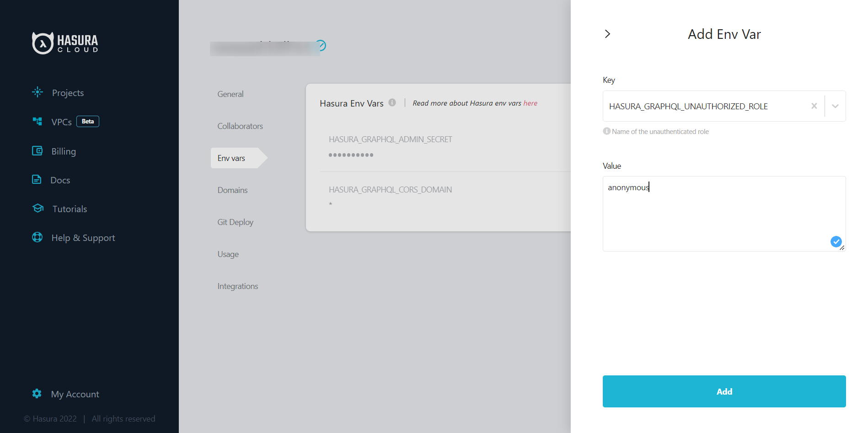Follow the 'here' env vars docs link
868x433 pixels.
(530, 103)
